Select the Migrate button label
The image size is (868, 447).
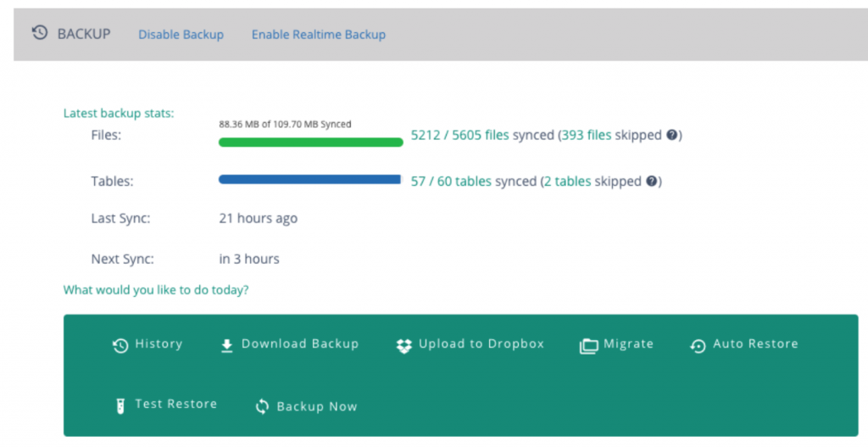tap(628, 344)
